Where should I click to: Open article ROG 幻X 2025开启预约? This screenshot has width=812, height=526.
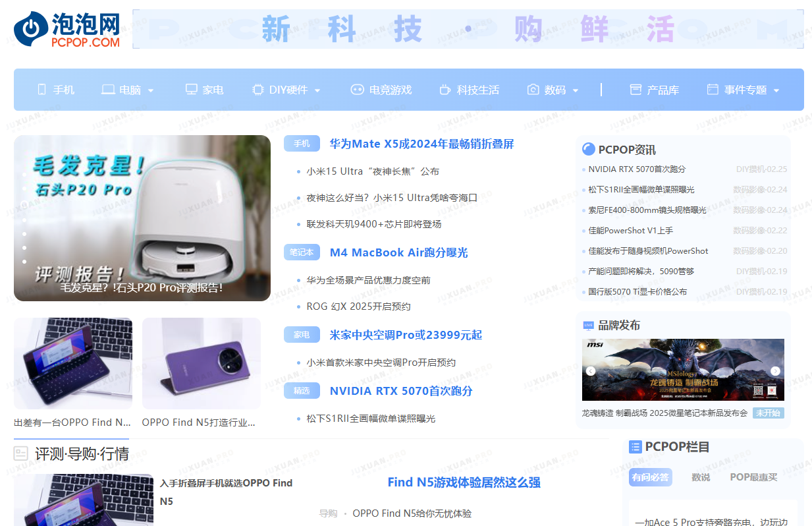pyautogui.click(x=358, y=307)
